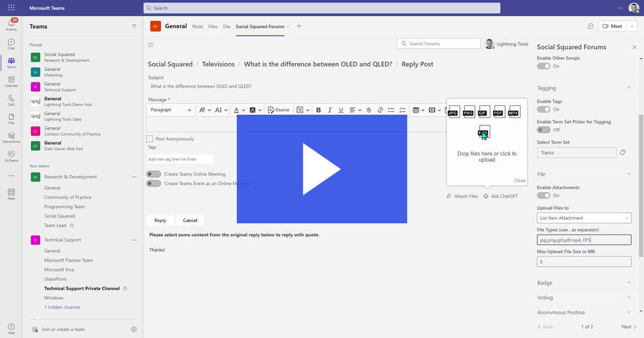
Task: Open the Apps store icon
Action: (11, 194)
